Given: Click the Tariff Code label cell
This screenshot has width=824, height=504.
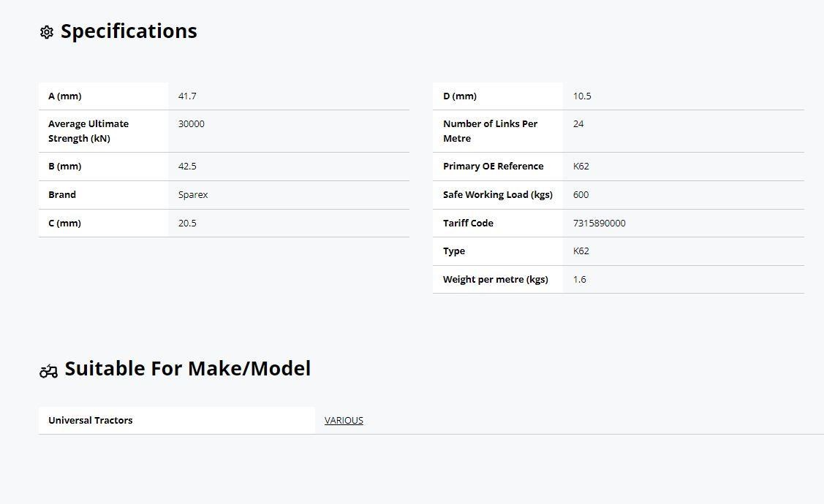Looking at the screenshot, I should 498,223.
